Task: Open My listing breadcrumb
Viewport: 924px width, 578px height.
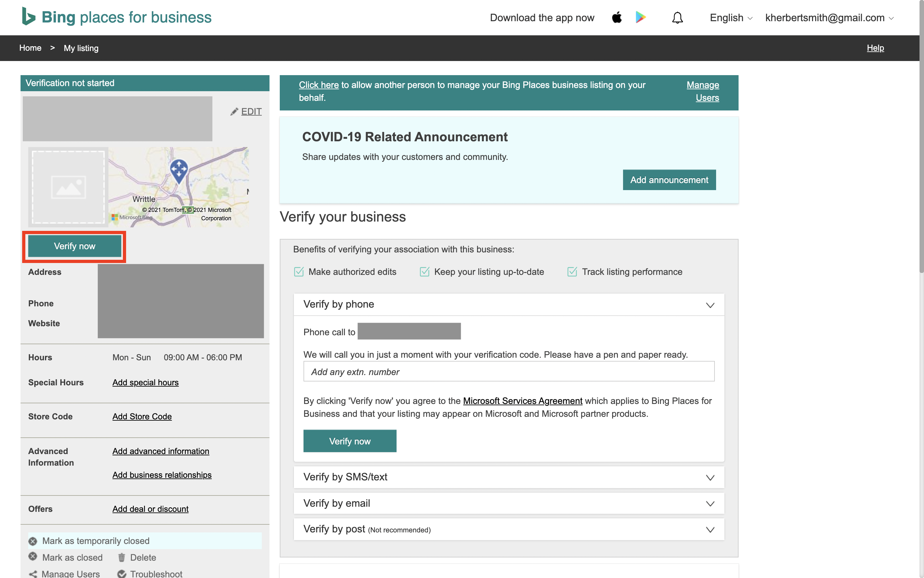Action: point(81,48)
